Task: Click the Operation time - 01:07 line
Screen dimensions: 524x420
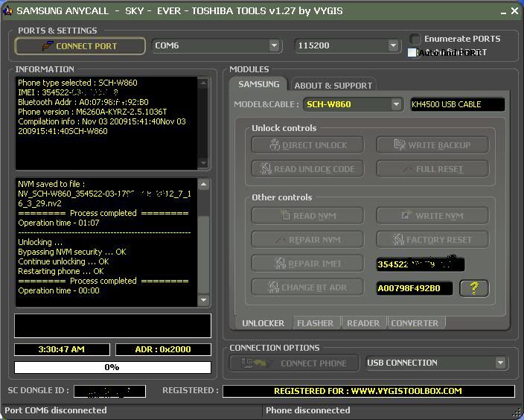Action: point(59,223)
